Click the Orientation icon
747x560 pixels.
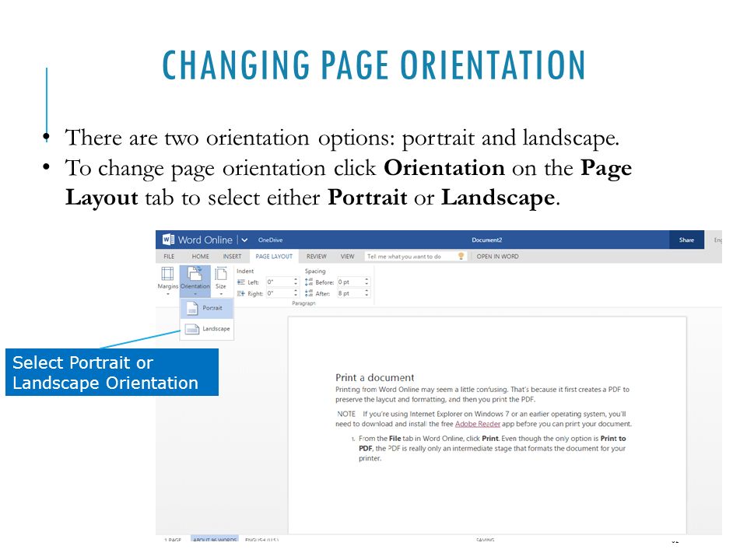(x=195, y=274)
